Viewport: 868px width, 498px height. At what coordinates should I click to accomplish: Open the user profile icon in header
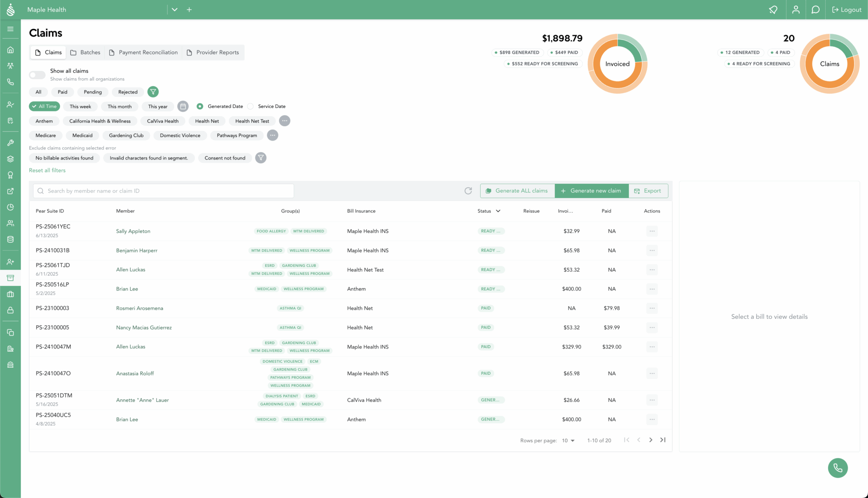796,10
